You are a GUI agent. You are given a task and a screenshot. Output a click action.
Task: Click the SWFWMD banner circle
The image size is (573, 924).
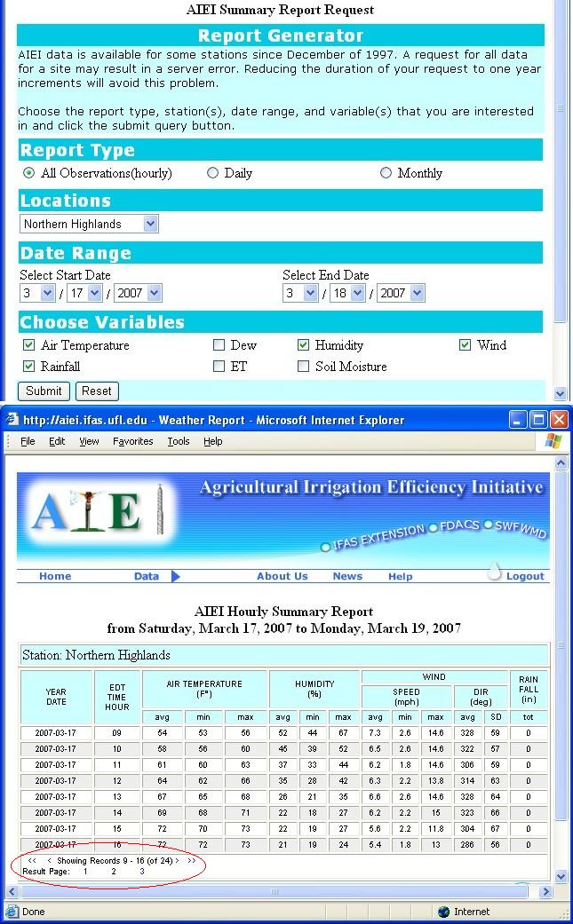point(488,525)
